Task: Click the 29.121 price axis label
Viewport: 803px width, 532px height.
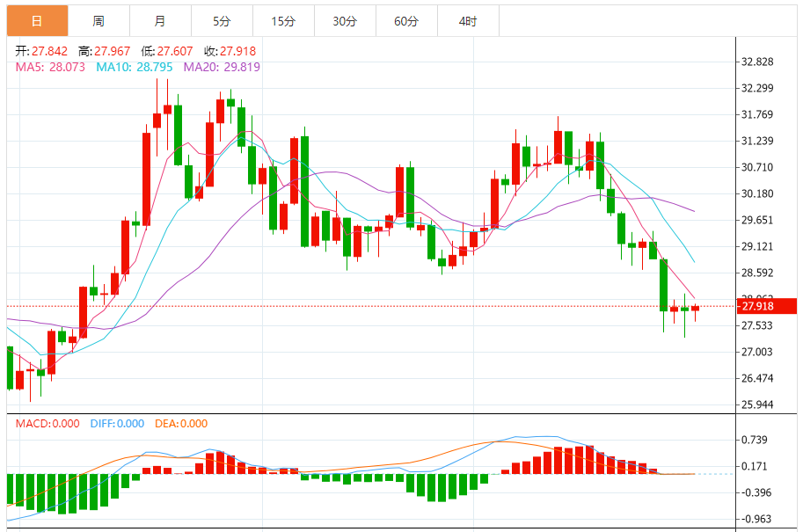Action: coord(757,246)
